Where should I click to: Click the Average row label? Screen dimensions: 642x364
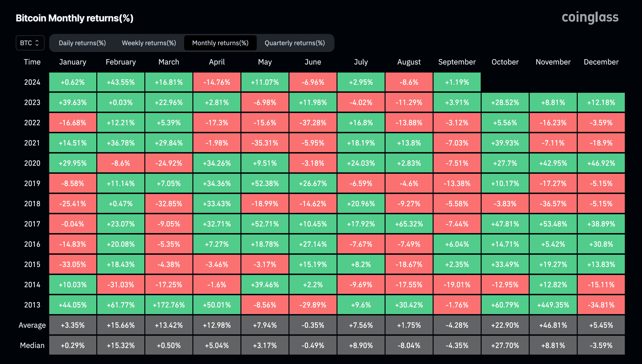32,325
